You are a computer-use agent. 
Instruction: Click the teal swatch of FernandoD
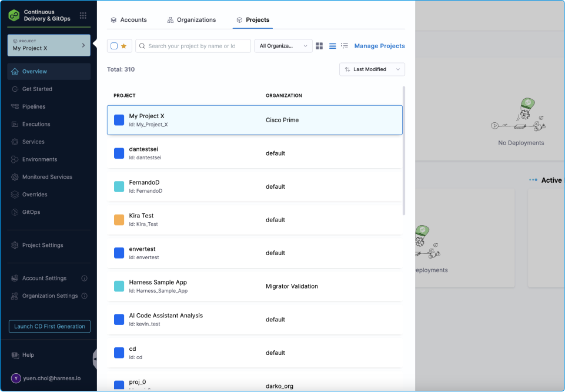click(x=119, y=187)
